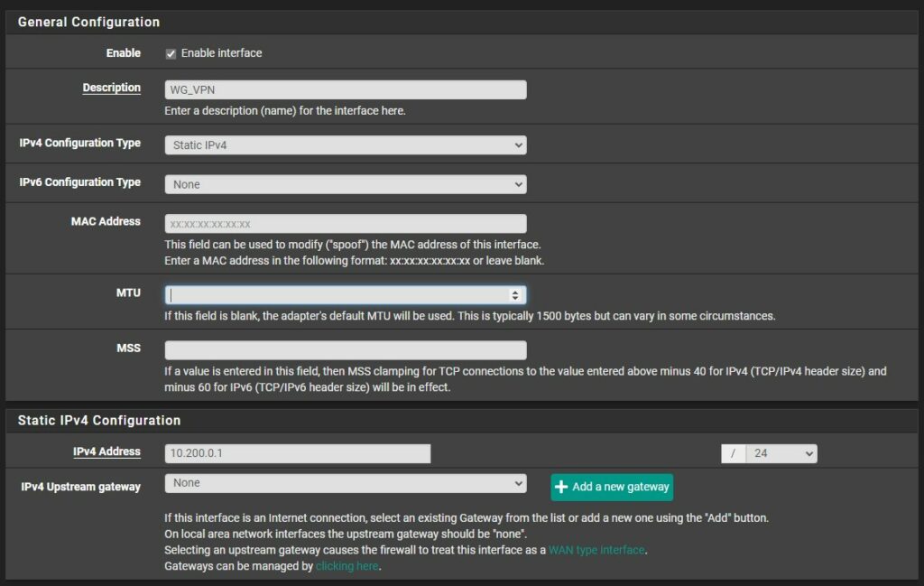Adjust MTU value with spinner arrows
The image size is (924, 586).
coord(515,294)
